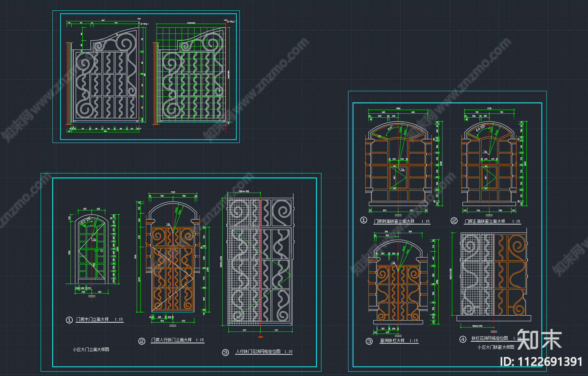Select the sheet title 小区大门铁窗大样图
The height and width of the screenshot is (376, 588).
point(496,347)
